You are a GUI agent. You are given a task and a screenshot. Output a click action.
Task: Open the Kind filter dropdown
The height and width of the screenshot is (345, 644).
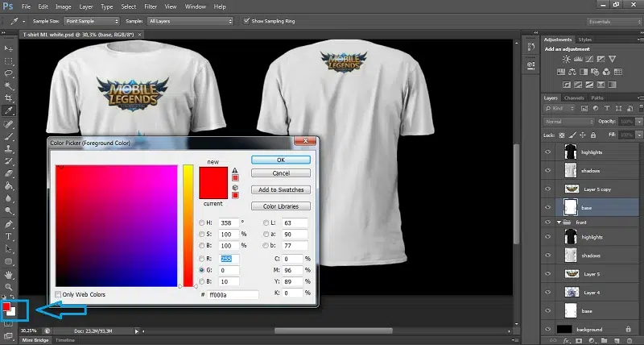559,109
